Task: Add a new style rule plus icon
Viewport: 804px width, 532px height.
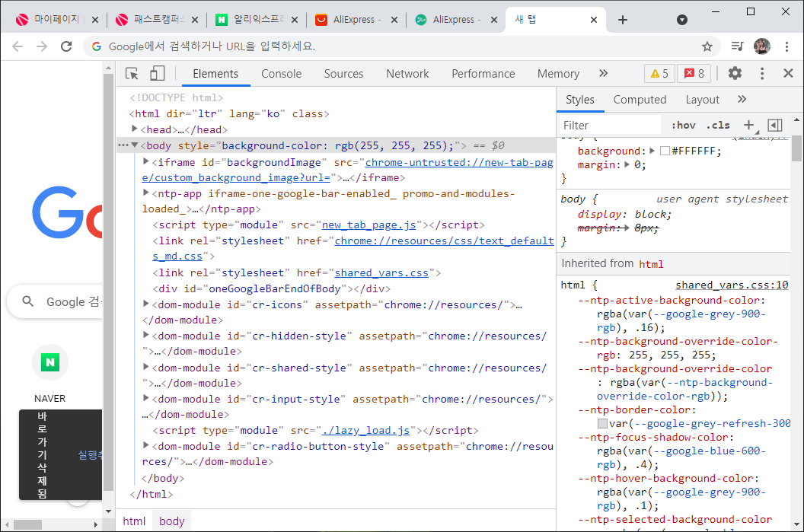Action: point(749,125)
